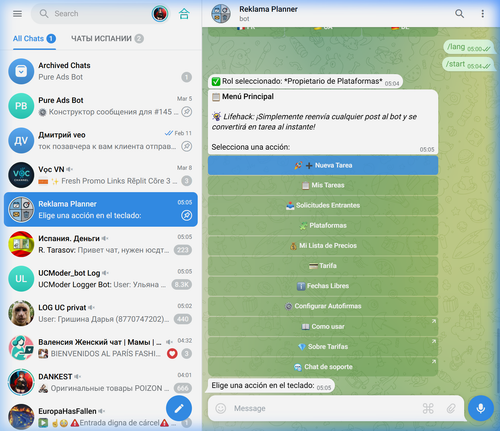Click the pin icon on Pure Ads Bot chat
The width and height of the screenshot is (500, 431).
tap(187, 112)
